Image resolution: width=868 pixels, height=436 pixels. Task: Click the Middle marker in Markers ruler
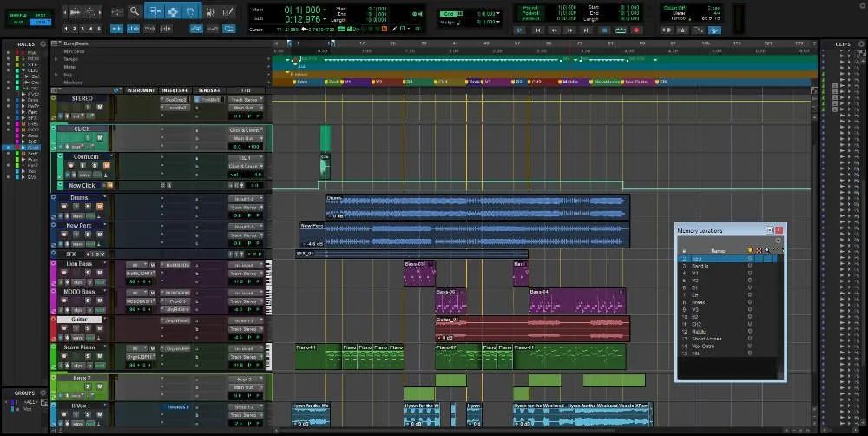(569, 82)
